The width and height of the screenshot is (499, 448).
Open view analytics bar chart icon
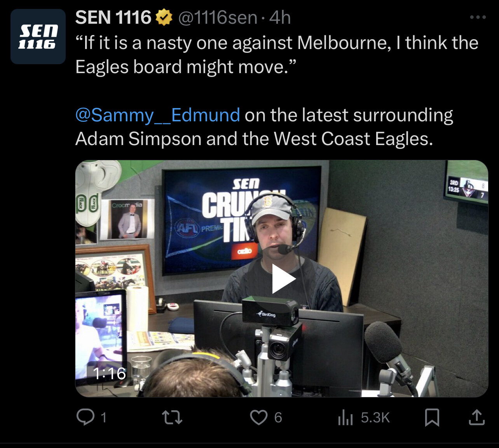pos(345,418)
